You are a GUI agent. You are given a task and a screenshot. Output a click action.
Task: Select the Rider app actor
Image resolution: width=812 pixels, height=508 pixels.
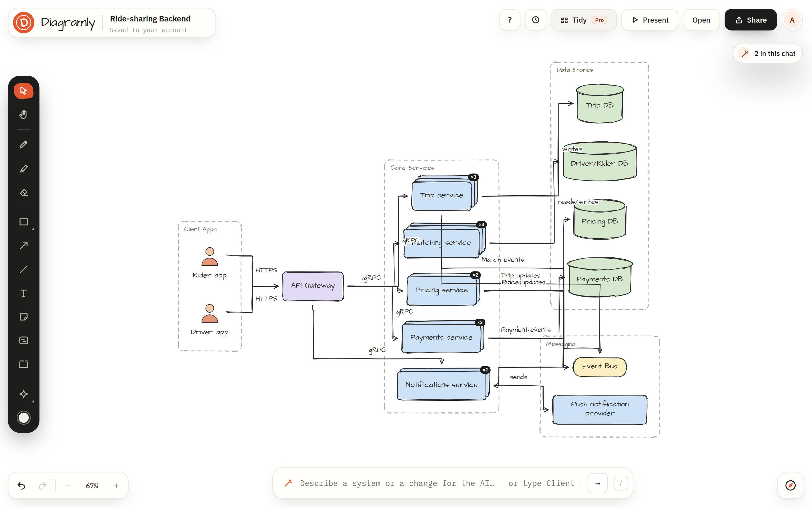pos(210,263)
